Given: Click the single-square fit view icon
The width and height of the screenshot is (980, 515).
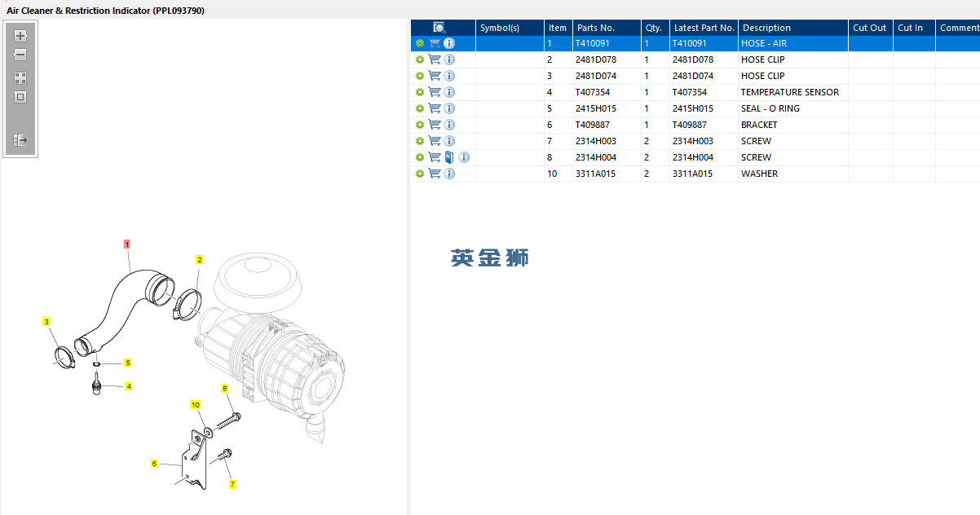Looking at the screenshot, I should click(20, 97).
